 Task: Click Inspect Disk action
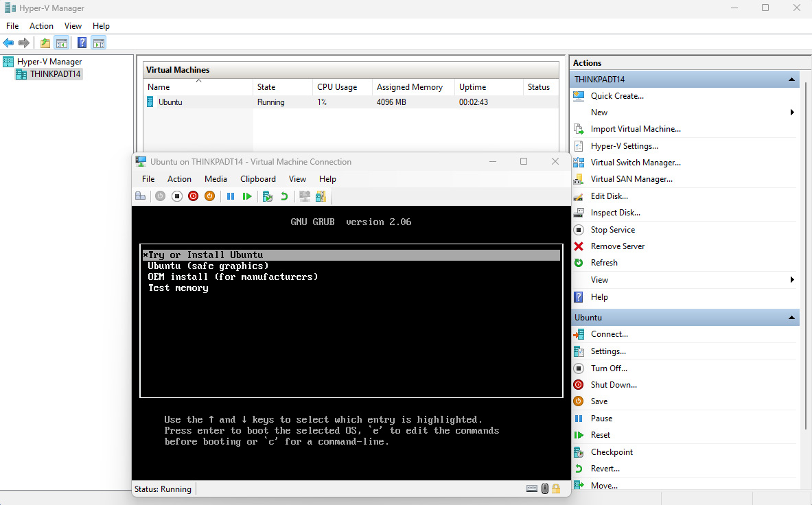[615, 213]
